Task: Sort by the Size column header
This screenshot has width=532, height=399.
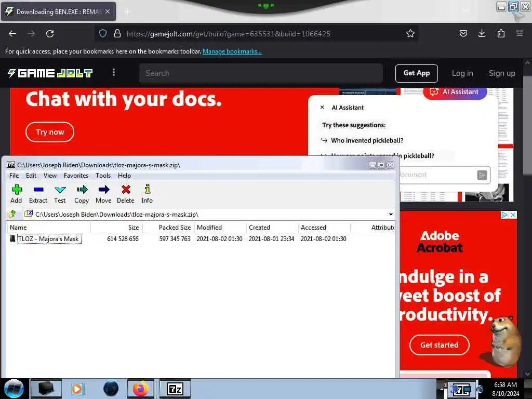Action: point(116,228)
